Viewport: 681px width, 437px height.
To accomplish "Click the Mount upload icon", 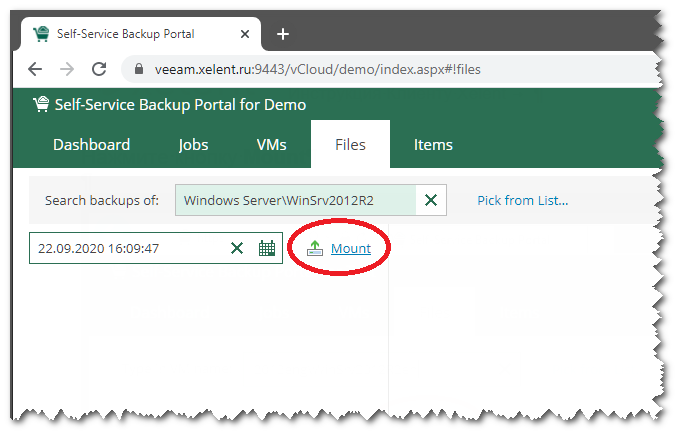I will click(315, 248).
